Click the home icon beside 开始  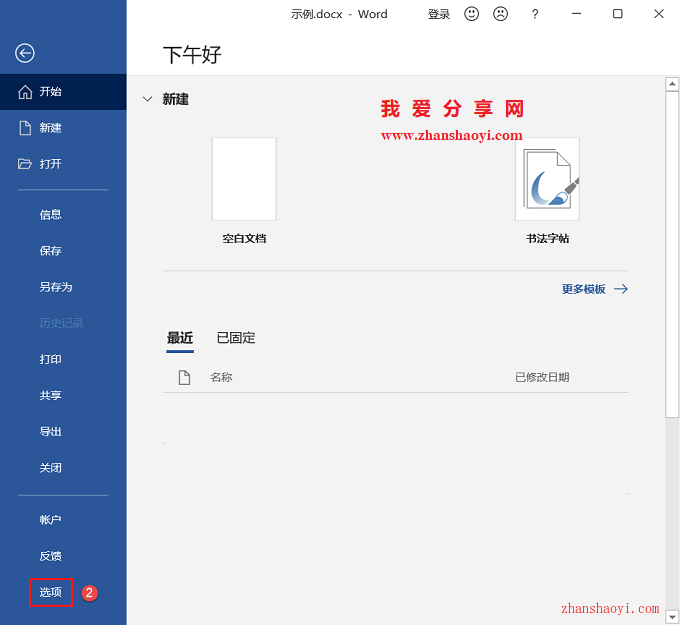pos(25,92)
